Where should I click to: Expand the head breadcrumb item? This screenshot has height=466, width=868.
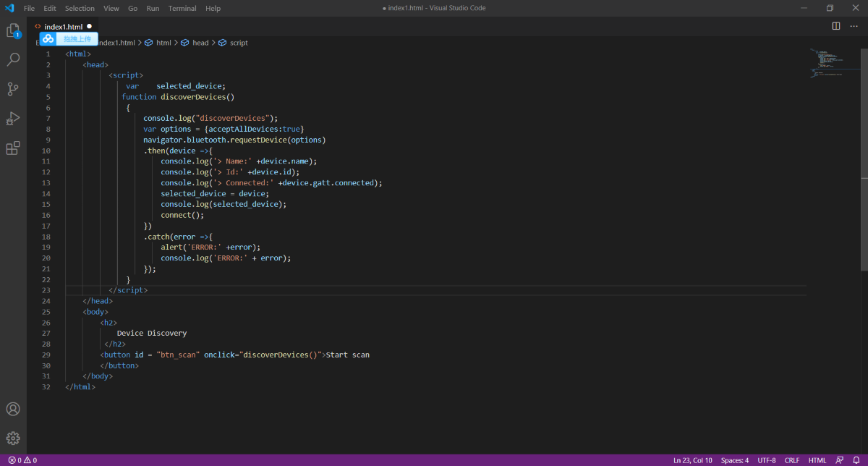200,43
